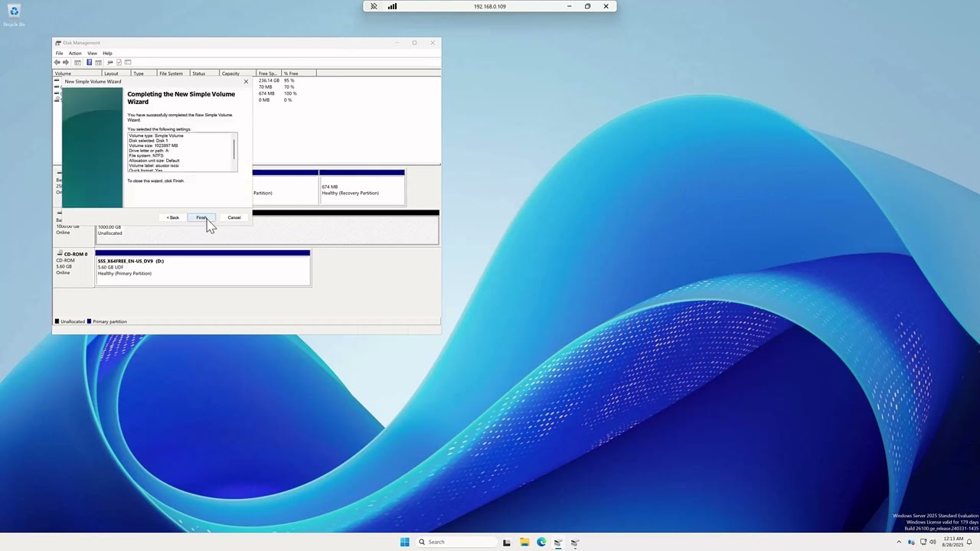Click the second disk tool taskbar icon
Viewport: 980px width, 551px height.
[x=575, y=542]
